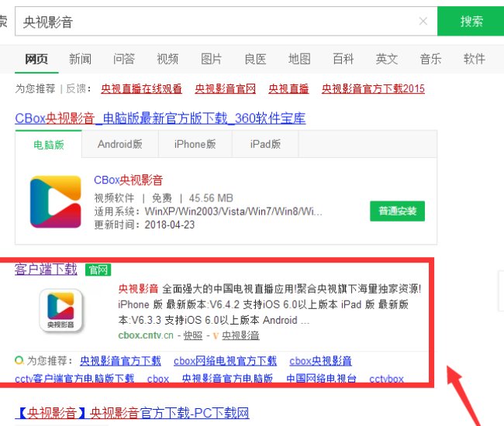Switch to the 软件 tab
The height and width of the screenshot is (426, 504).
point(474,59)
